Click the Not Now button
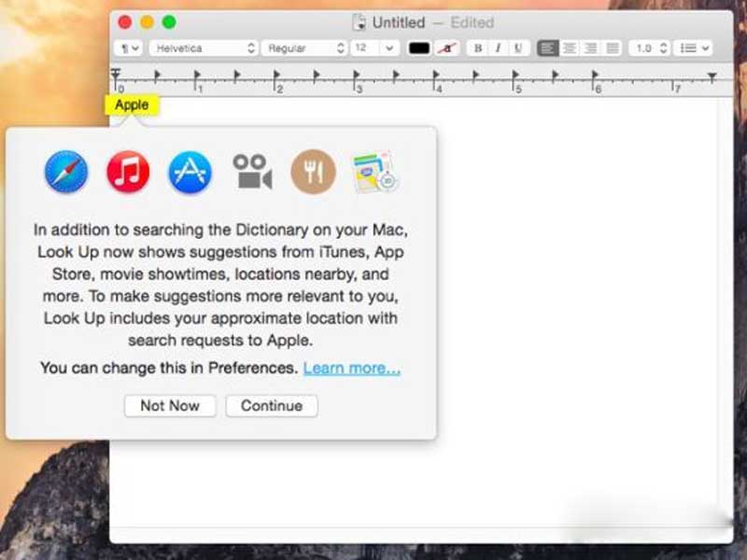The image size is (747, 560). coord(170,406)
